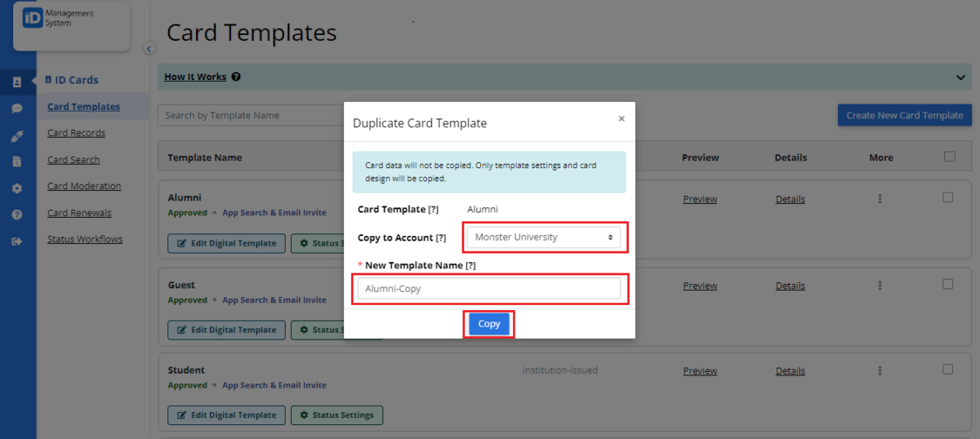
Task: Open the More options for Alumni template
Action: [880, 198]
